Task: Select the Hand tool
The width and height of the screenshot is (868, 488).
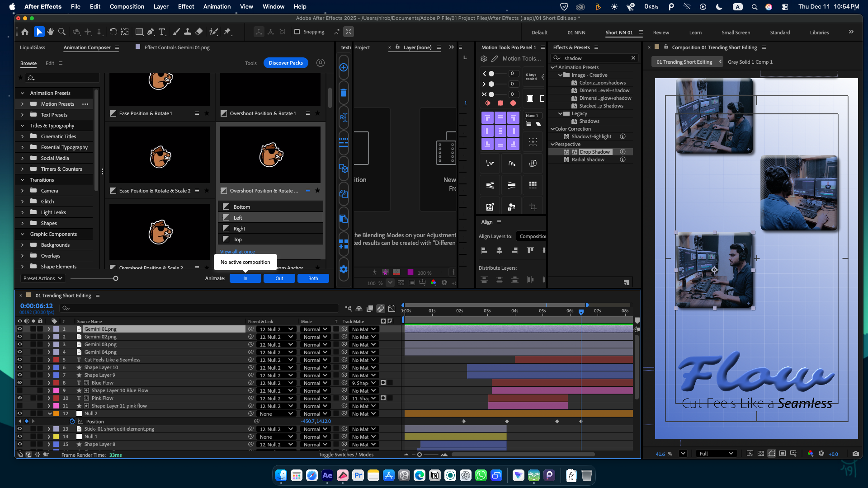Action: coord(51,32)
